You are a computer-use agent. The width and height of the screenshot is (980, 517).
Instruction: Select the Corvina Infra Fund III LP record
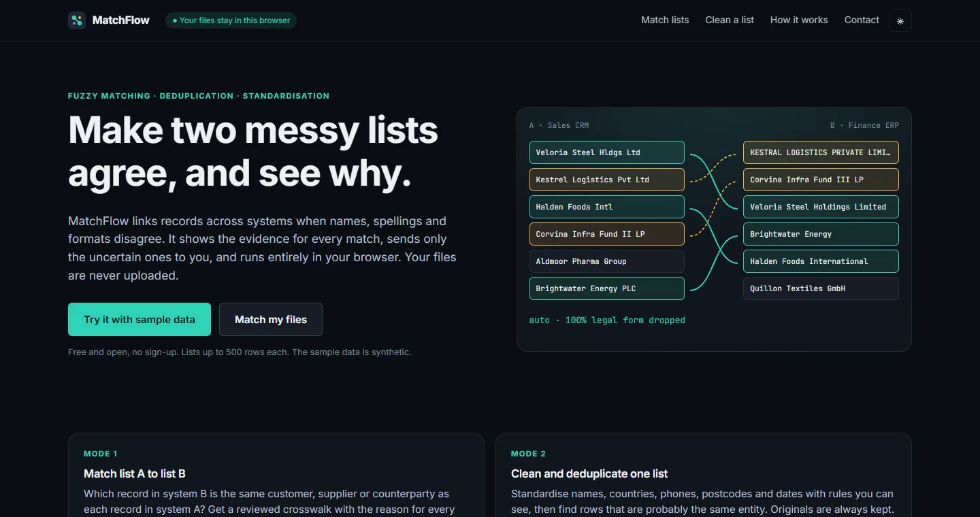pos(821,180)
